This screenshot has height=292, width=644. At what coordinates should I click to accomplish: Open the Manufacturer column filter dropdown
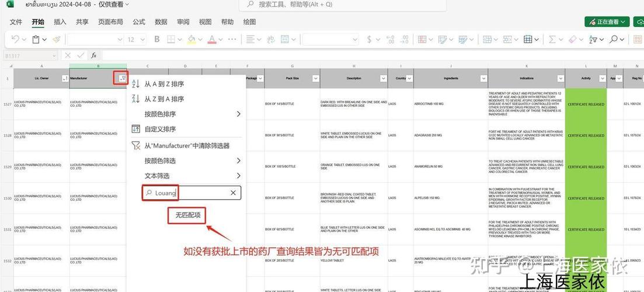click(121, 78)
